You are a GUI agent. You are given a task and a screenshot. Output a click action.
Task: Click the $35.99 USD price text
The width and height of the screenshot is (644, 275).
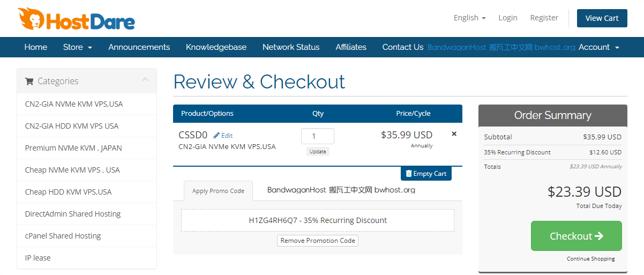407,135
